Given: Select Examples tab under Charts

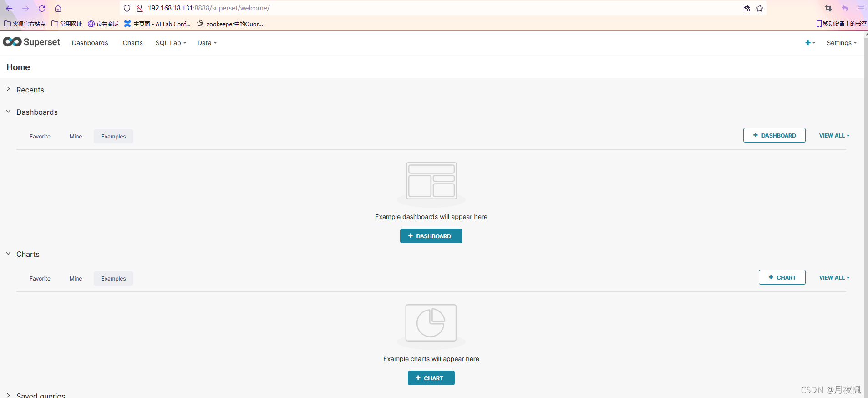Looking at the screenshot, I should click(x=113, y=279).
